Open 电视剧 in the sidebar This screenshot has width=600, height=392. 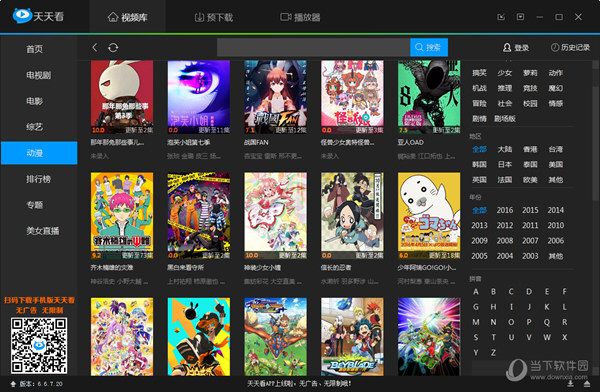pos(38,75)
